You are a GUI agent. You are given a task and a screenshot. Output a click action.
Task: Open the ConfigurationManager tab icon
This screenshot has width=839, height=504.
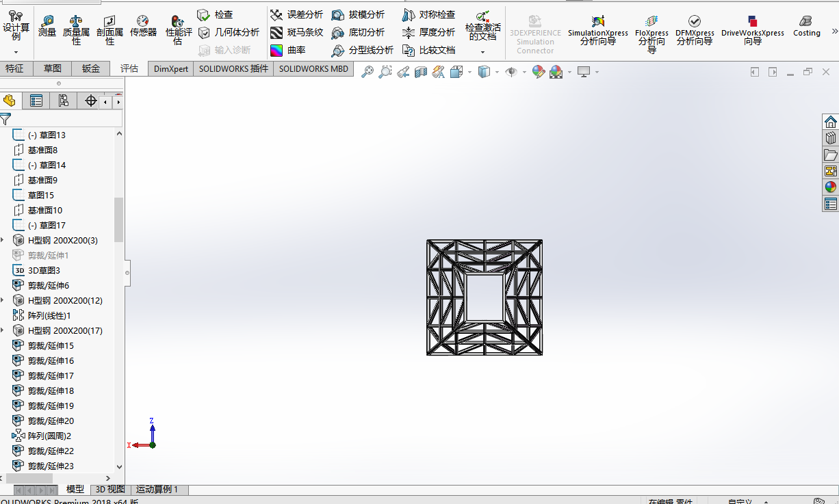click(x=63, y=101)
